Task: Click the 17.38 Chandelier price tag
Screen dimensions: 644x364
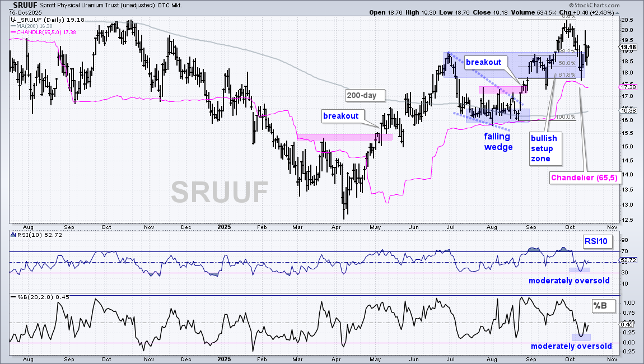Action: (x=629, y=87)
